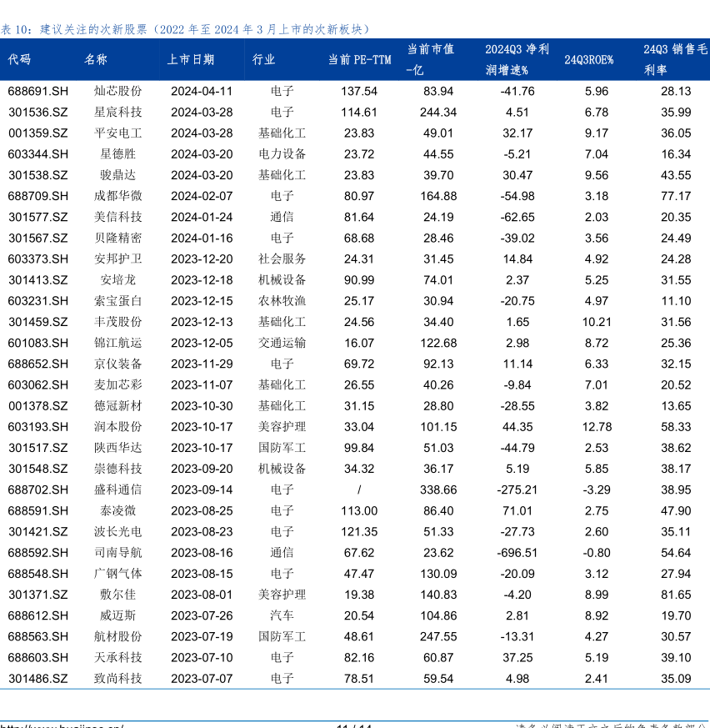The width and height of the screenshot is (710, 728).
Task: Click stock name 泰凌微
Action: 117,510
